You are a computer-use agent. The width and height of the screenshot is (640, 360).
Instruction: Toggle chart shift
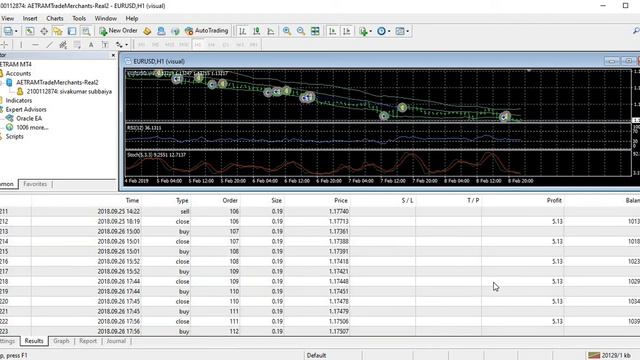347,31
